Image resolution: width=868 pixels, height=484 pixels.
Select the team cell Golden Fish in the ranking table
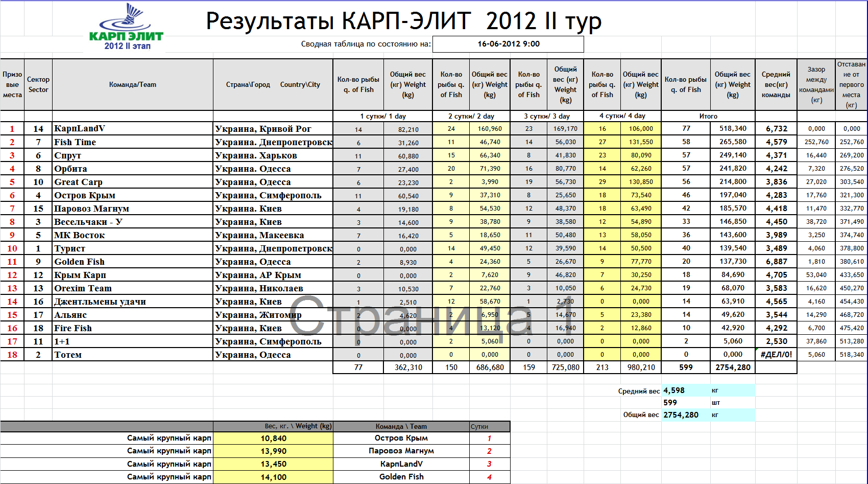click(x=133, y=262)
